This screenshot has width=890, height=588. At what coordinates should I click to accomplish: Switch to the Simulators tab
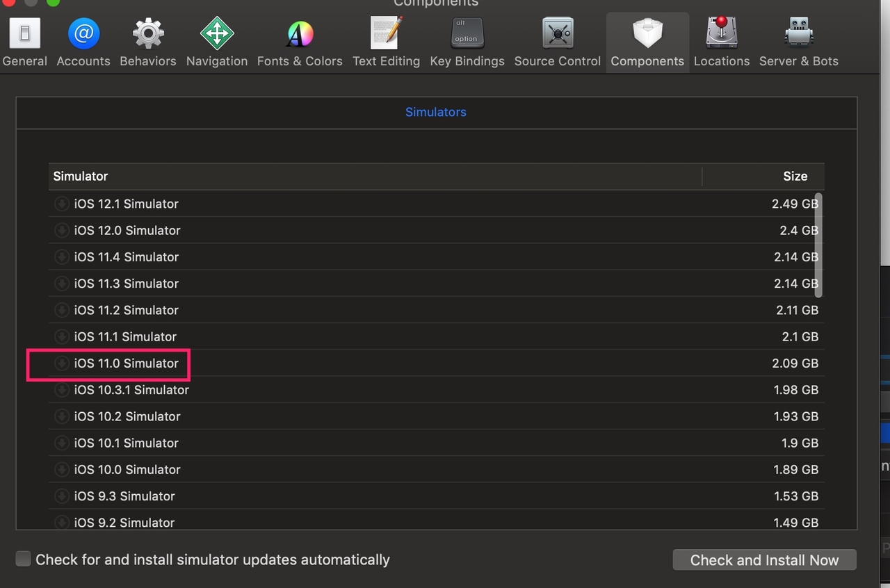[x=436, y=112]
